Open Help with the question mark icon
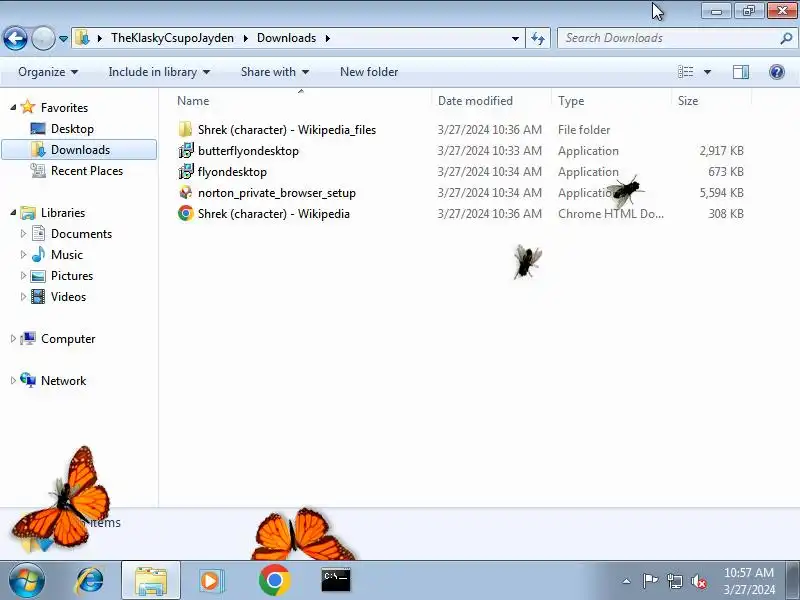 pos(777,72)
